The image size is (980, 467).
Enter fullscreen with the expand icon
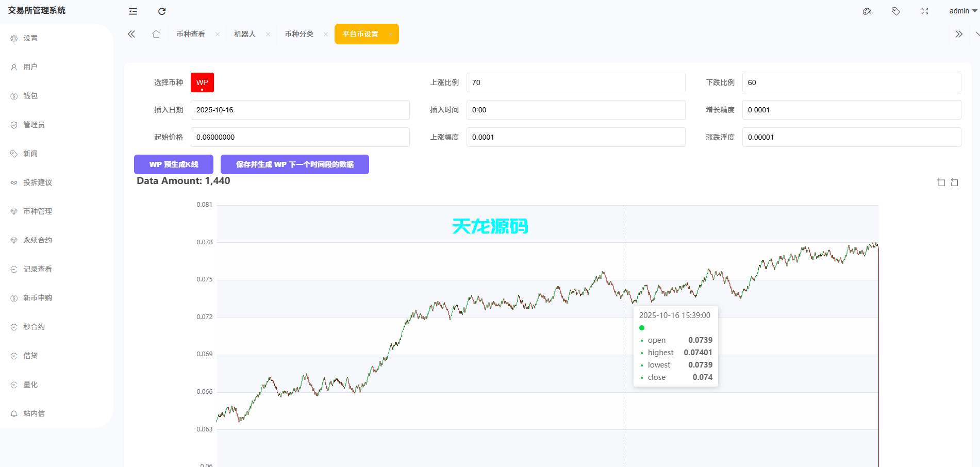(924, 11)
